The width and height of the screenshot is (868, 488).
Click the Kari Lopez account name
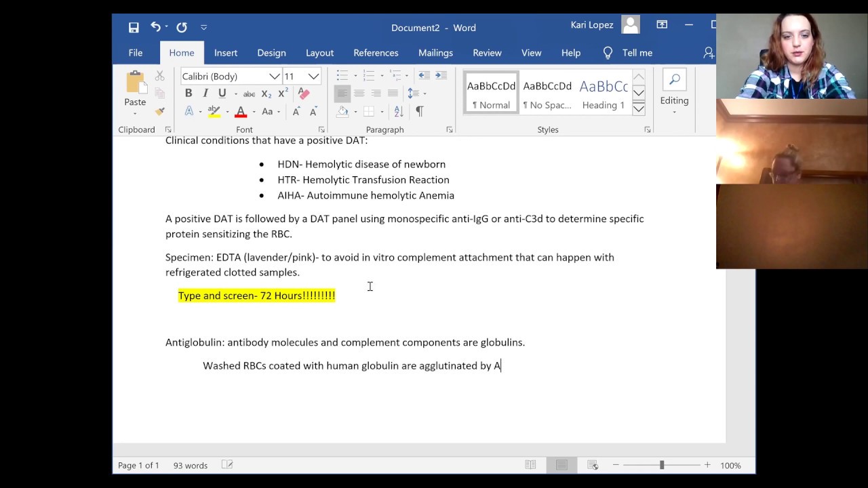[x=592, y=25]
